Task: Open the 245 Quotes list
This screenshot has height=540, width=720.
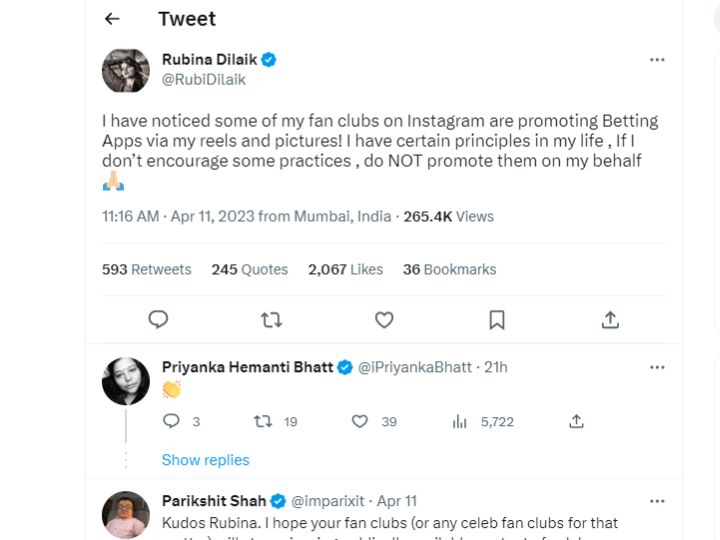Action: coord(249,269)
